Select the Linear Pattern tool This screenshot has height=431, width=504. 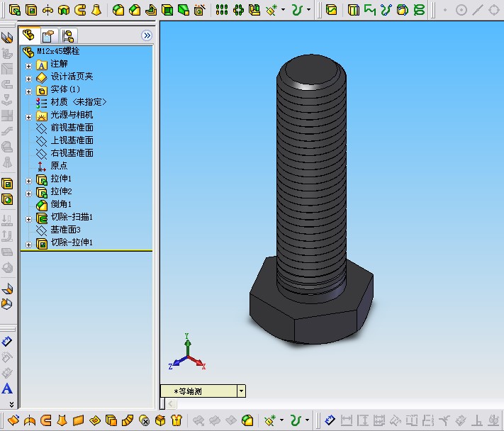(x=222, y=10)
